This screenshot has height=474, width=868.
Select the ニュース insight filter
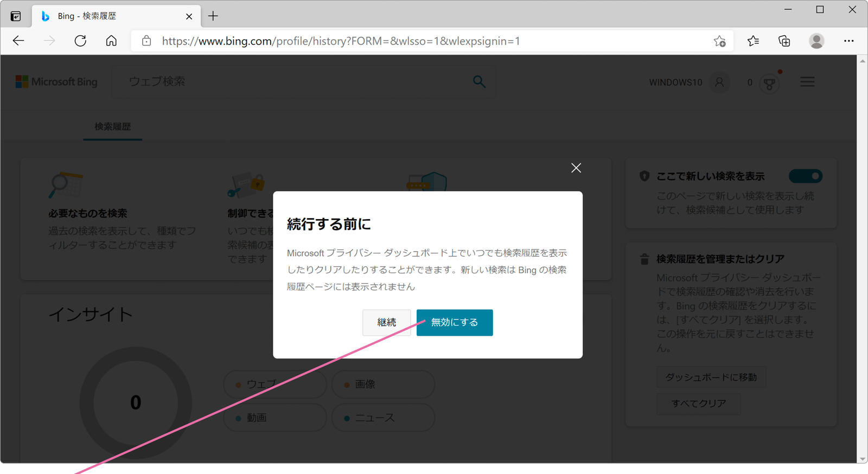(383, 418)
